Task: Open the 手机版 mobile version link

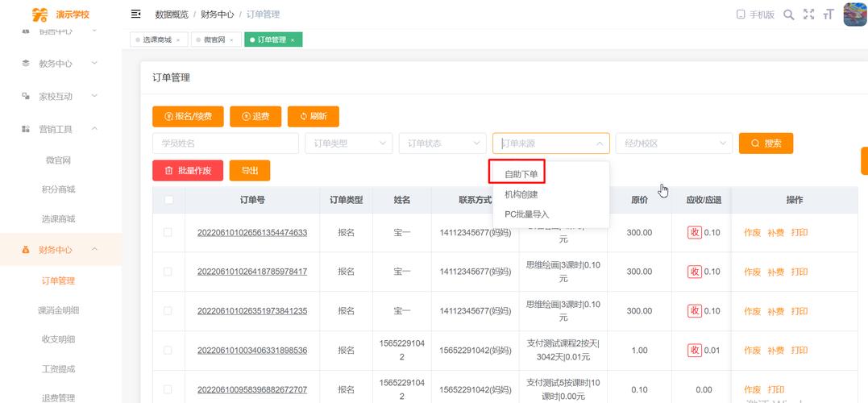Action: pyautogui.click(x=755, y=15)
